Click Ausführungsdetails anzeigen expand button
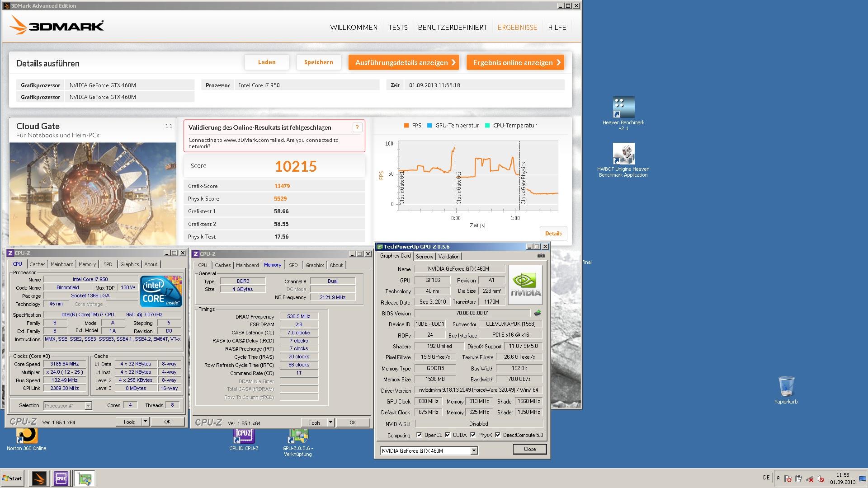 click(x=404, y=63)
